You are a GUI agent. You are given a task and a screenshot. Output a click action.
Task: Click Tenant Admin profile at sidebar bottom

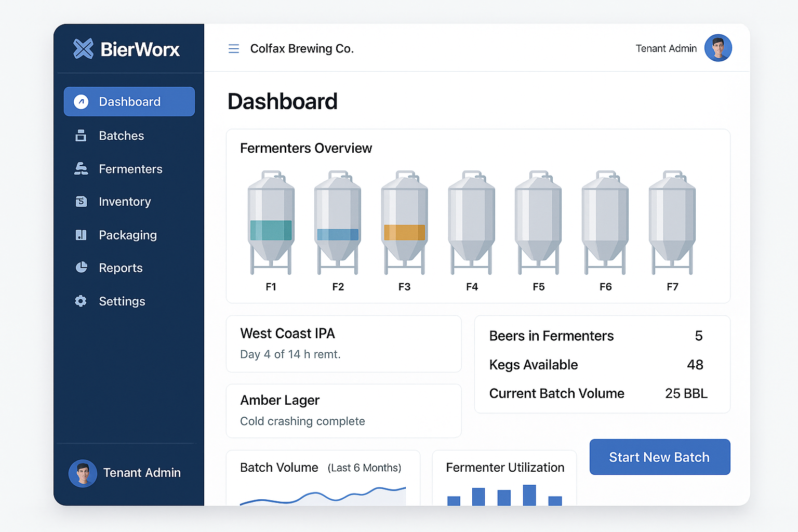tap(125, 473)
